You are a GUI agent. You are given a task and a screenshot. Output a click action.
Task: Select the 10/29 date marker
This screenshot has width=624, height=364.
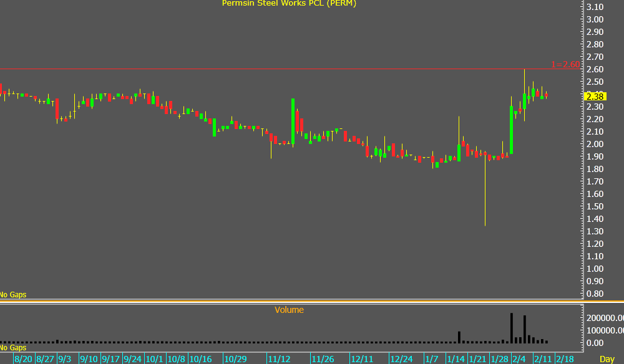(x=235, y=359)
